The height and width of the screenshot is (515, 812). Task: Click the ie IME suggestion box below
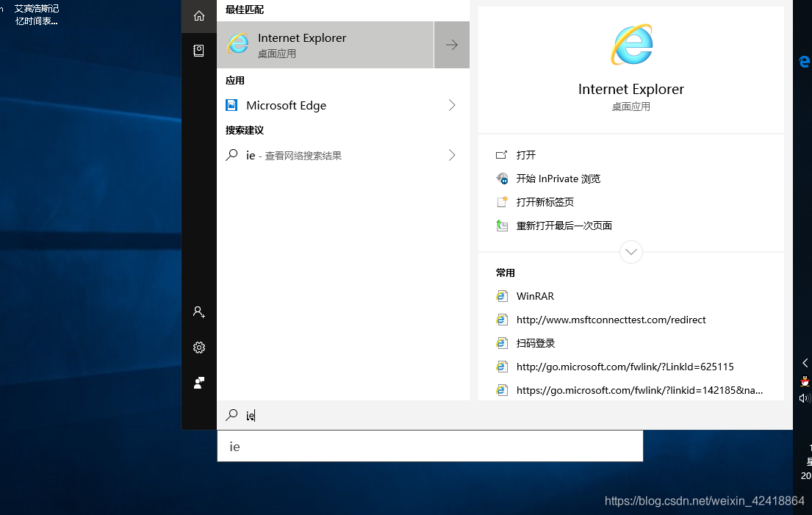(x=430, y=446)
